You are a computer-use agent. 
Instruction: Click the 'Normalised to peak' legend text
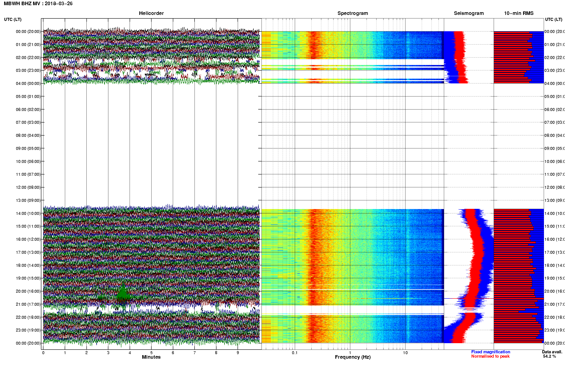tap(490, 356)
